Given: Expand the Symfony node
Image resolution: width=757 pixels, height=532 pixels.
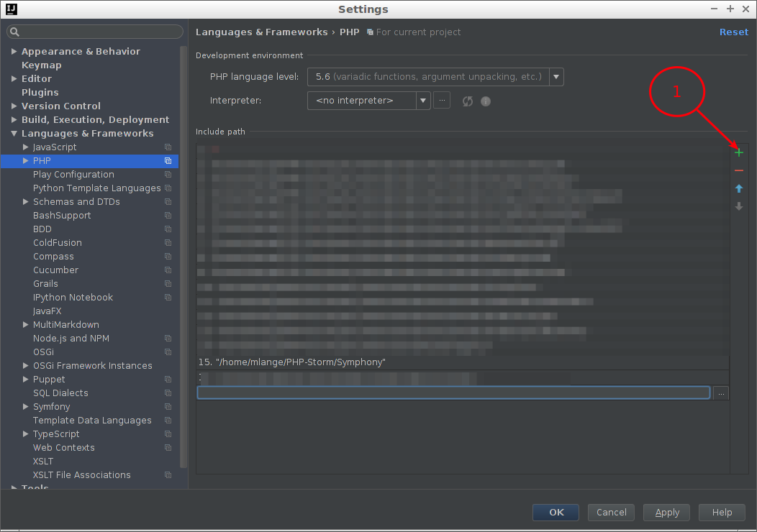Looking at the screenshot, I should click(x=26, y=407).
